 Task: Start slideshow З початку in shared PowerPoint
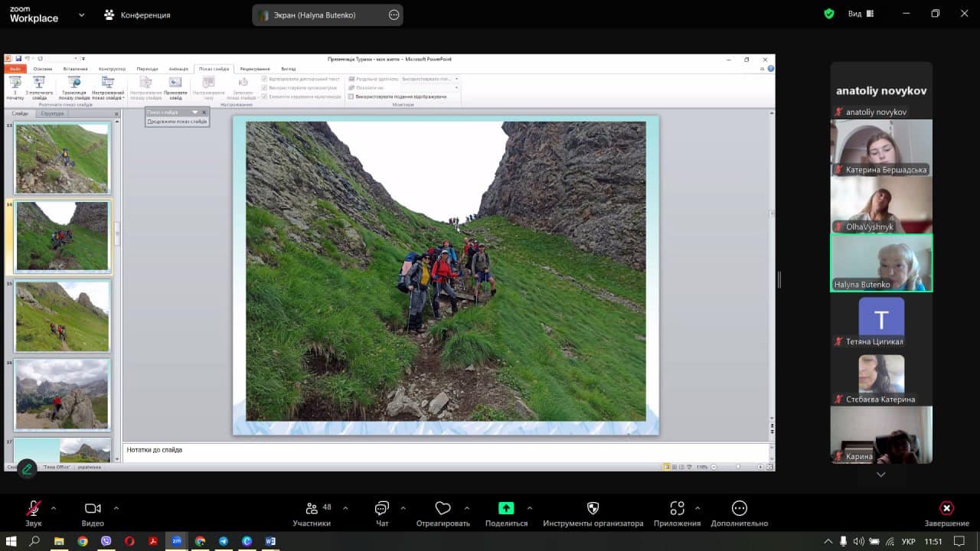click(x=15, y=88)
